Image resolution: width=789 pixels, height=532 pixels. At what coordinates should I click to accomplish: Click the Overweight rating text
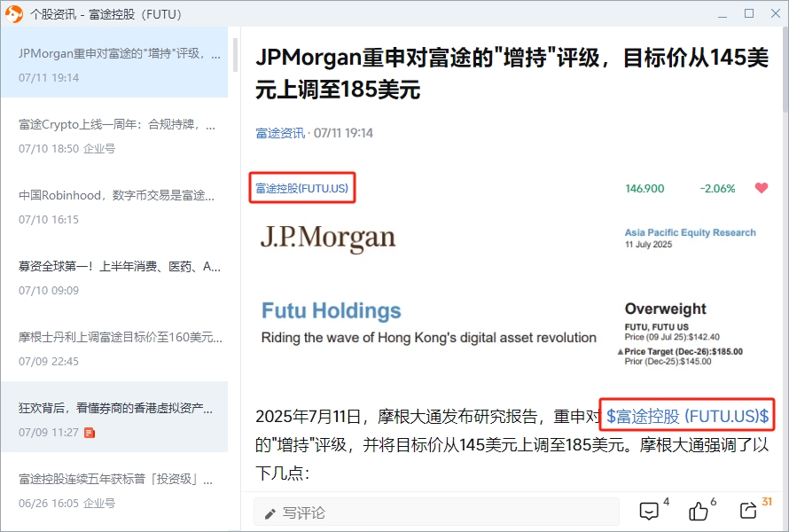click(665, 309)
